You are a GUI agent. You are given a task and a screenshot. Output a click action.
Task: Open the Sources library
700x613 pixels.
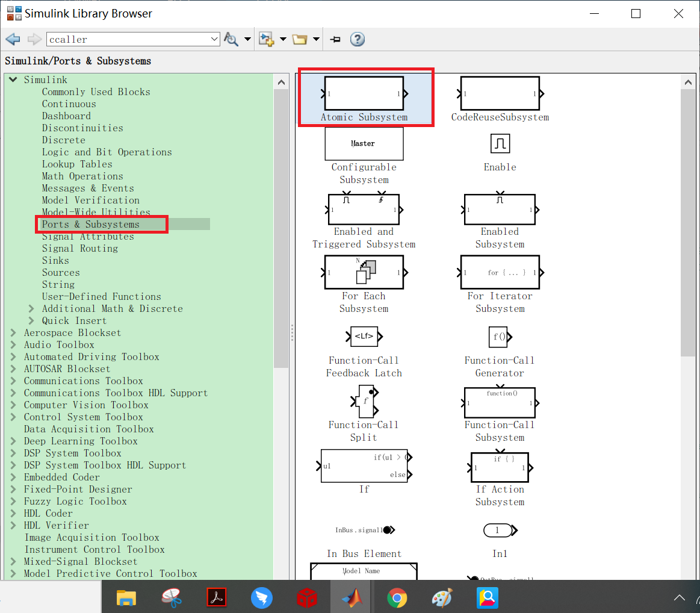(61, 272)
